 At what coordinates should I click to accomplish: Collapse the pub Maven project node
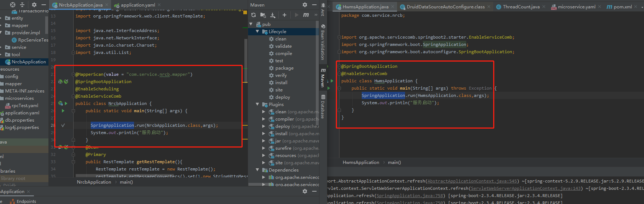251,24
